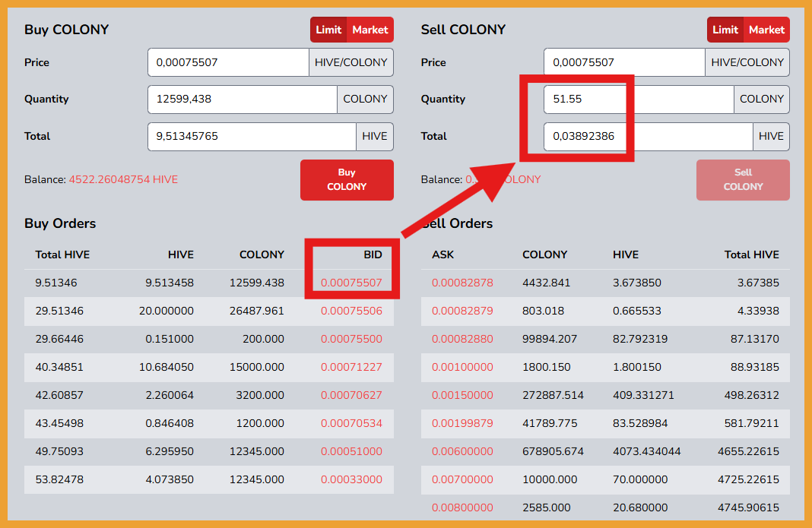
Task: Click the Buy Total input field
Action: [251, 137]
